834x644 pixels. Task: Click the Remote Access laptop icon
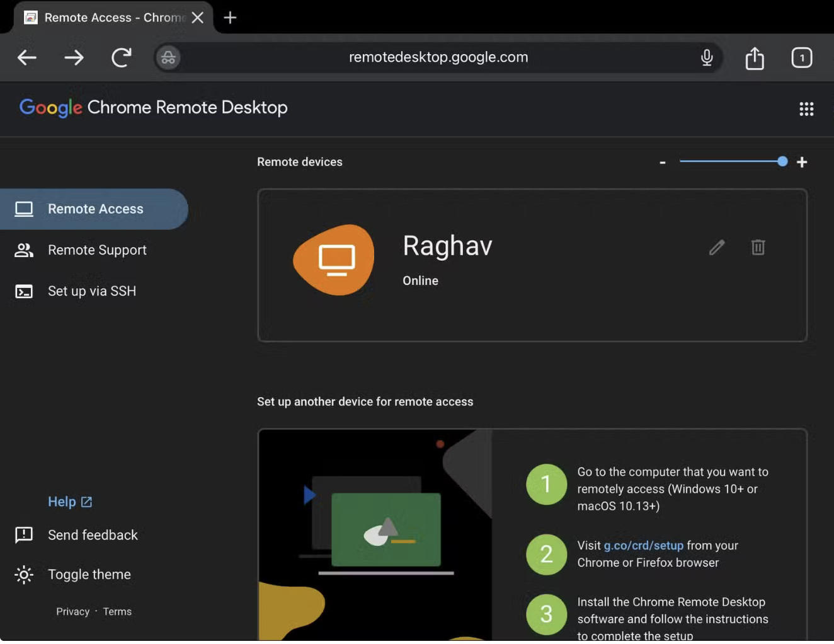pos(24,209)
